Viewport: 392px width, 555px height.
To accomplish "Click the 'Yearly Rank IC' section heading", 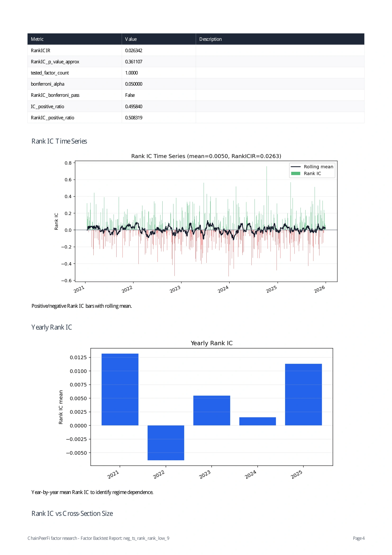I will [x=52, y=327].
